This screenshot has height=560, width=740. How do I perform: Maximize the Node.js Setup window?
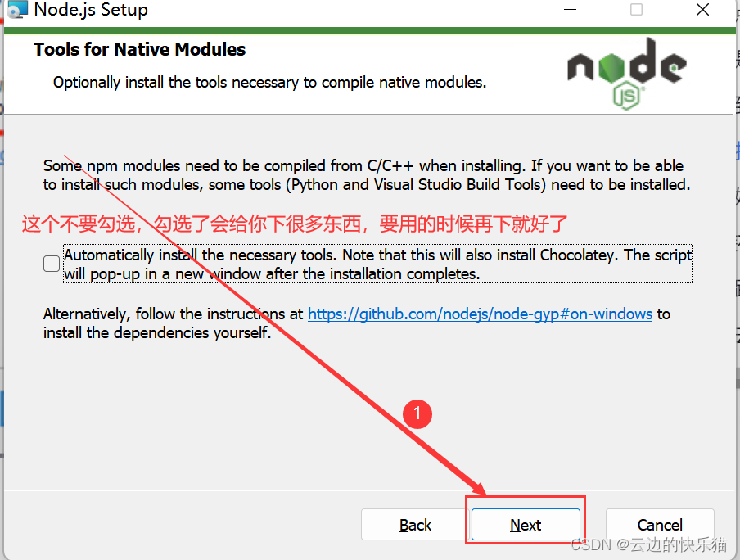(x=636, y=10)
